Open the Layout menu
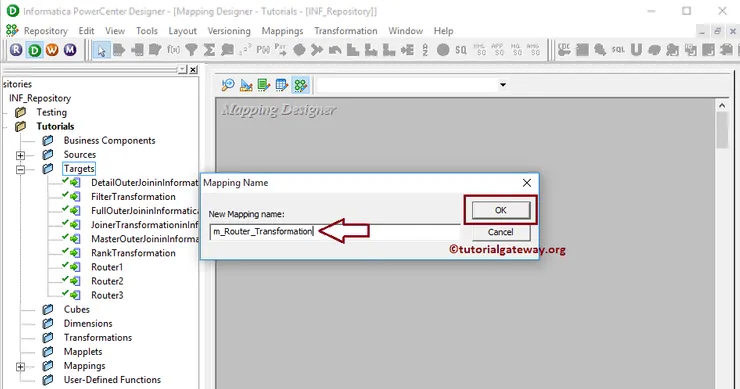The height and width of the screenshot is (389, 740). pos(183,31)
